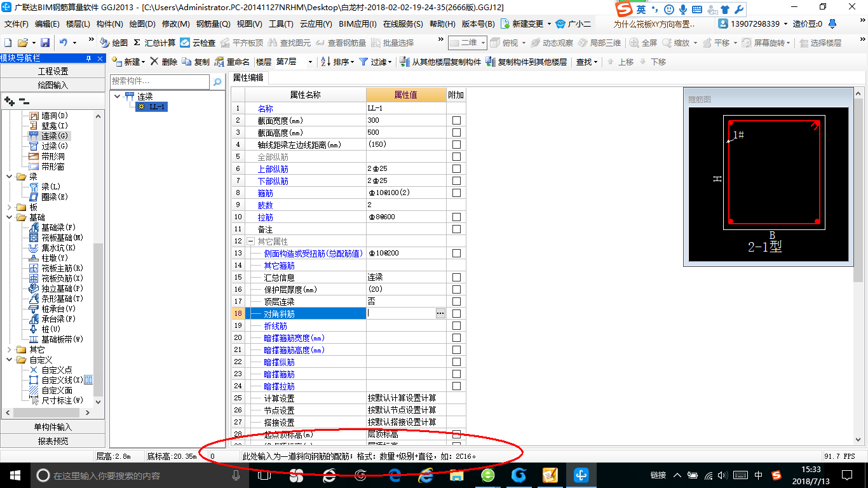The width and height of the screenshot is (868, 488).
Task: Collapse the 基础 folder
Action: pyautogui.click(x=10, y=217)
